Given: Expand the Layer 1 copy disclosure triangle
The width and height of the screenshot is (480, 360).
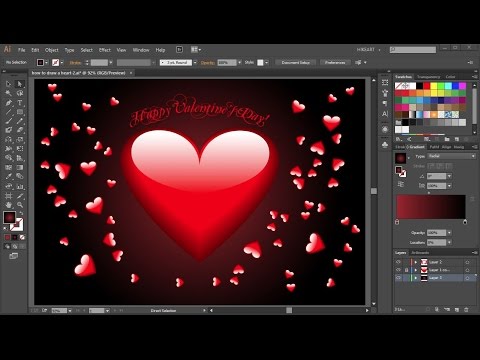Looking at the screenshot, I should (415, 270).
